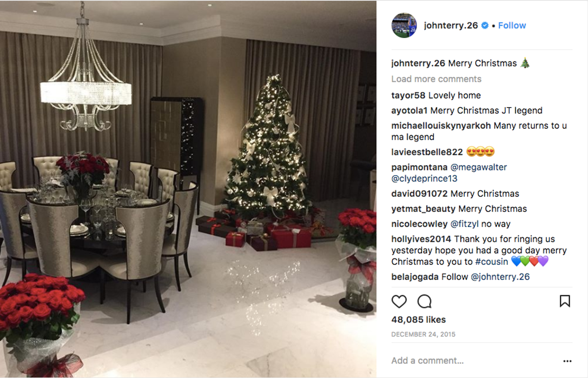The height and width of the screenshot is (378, 588).
Task: Open @megawalter mention link
Action: click(479, 167)
